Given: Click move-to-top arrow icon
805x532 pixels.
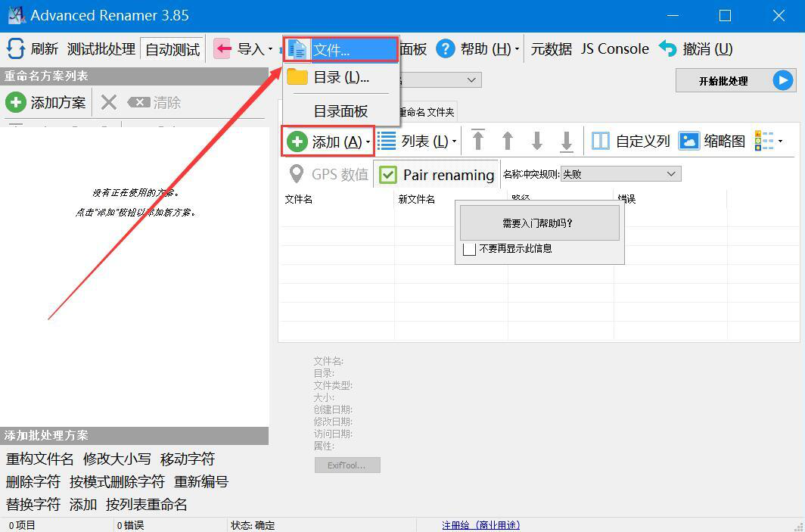Looking at the screenshot, I should pos(478,140).
